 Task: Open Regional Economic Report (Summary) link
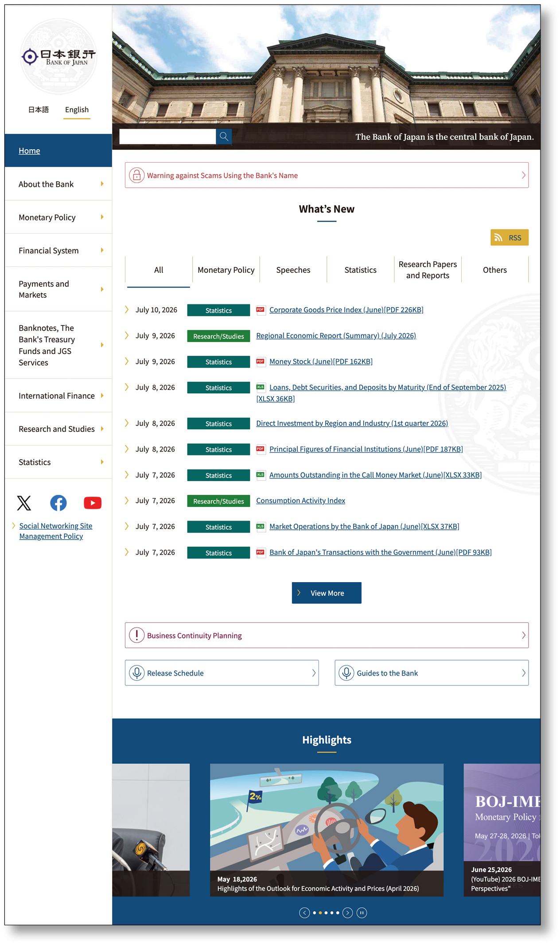point(336,336)
